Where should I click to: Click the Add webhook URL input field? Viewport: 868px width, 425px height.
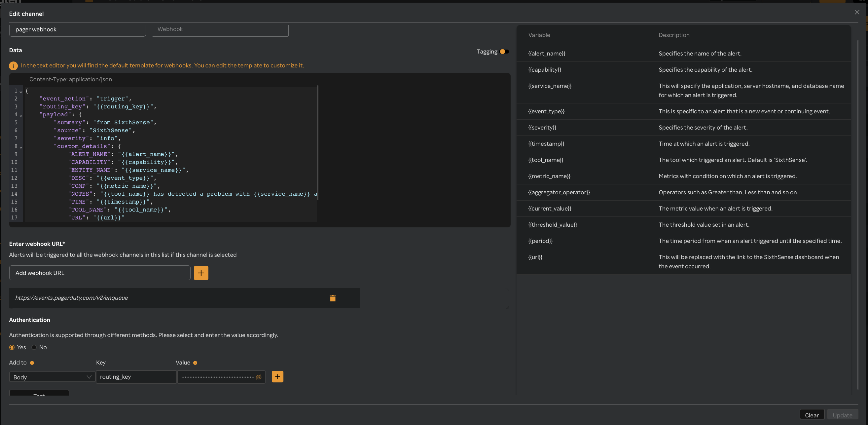click(x=99, y=273)
